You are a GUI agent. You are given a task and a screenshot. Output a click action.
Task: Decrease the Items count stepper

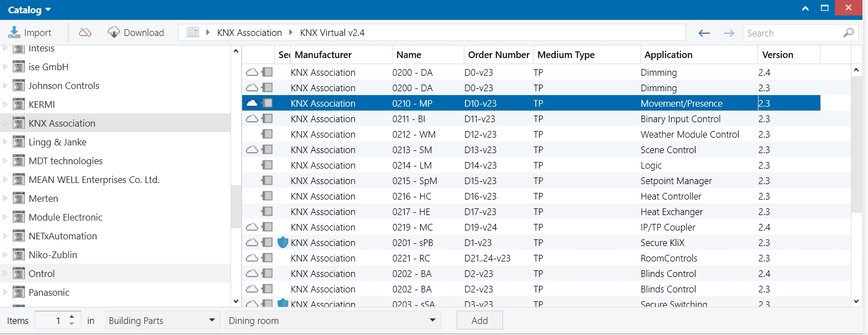72,324
